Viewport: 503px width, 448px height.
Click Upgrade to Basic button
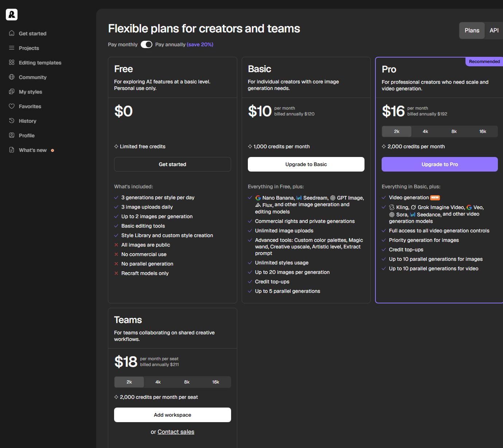tap(306, 164)
